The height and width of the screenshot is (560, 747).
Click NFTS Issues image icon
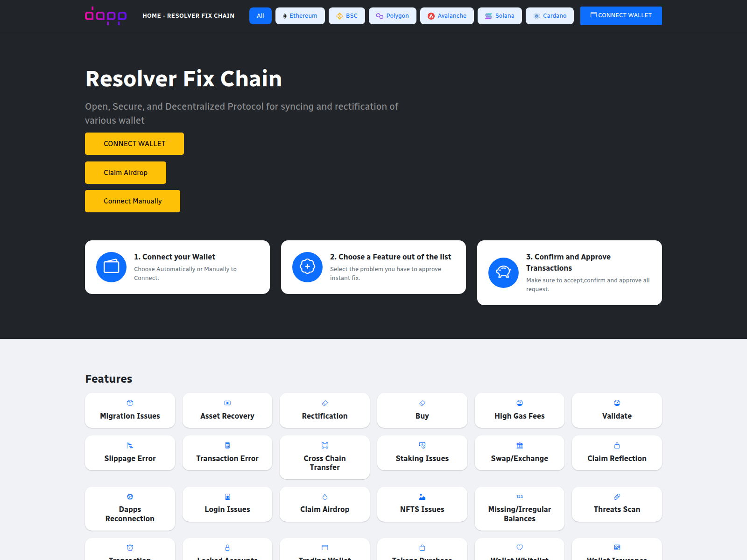click(x=422, y=497)
